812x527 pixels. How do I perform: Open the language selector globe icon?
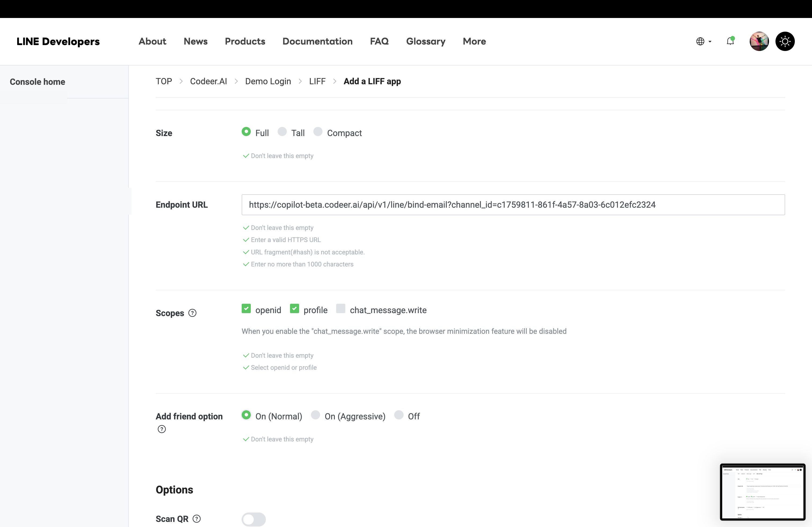(x=701, y=41)
